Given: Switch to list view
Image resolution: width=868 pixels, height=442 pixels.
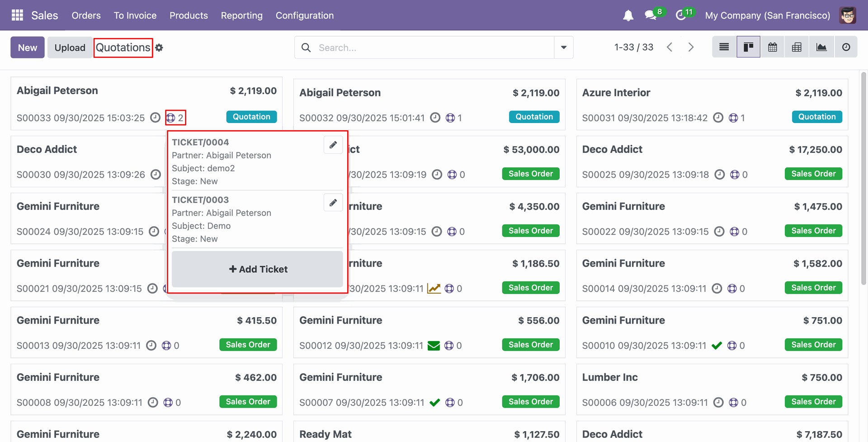Looking at the screenshot, I should 724,47.
